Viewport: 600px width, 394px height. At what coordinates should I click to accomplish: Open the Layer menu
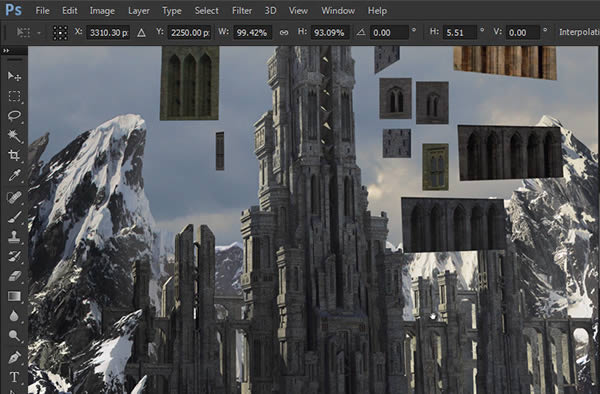(x=139, y=11)
